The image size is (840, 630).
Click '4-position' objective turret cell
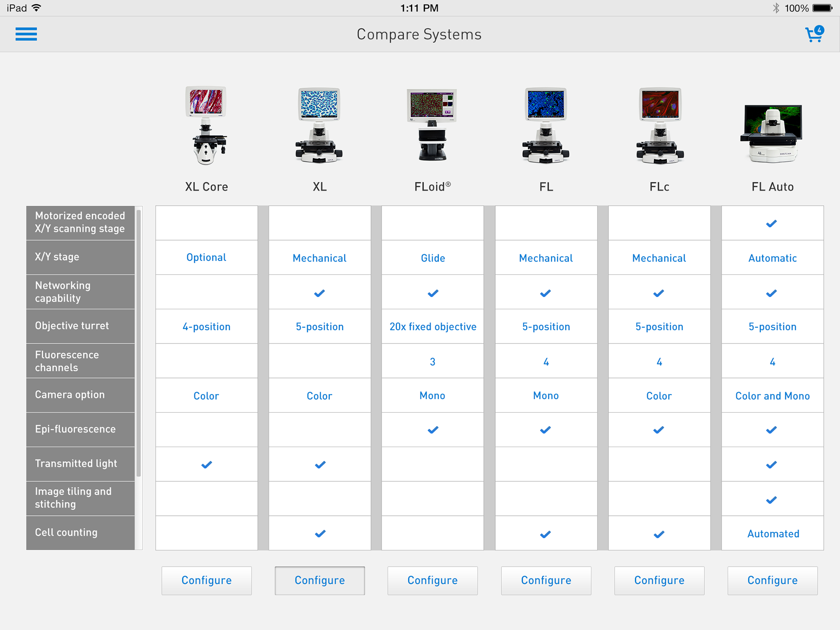pyautogui.click(x=206, y=327)
